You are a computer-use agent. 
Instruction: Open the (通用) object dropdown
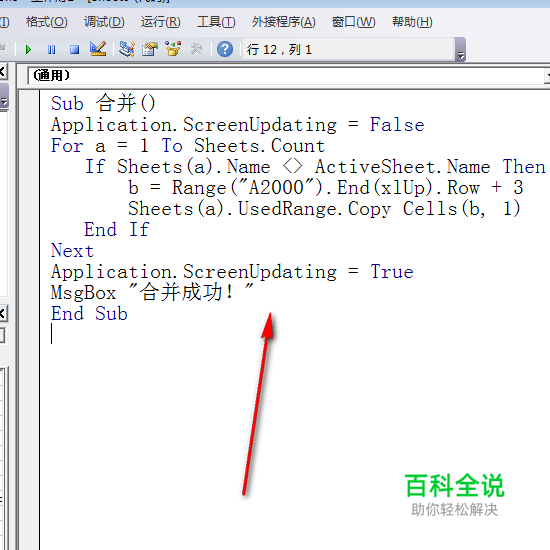pyautogui.click(x=289, y=75)
